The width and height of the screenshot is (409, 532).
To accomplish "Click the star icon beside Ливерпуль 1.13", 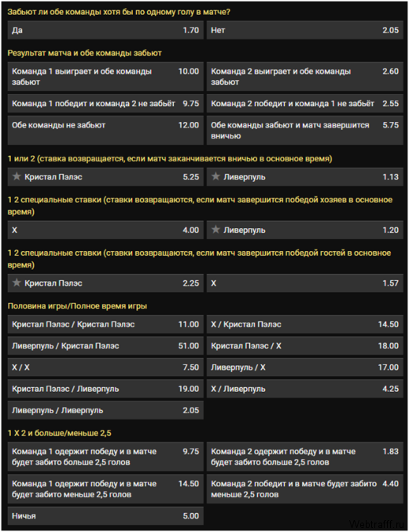I will point(216,176).
